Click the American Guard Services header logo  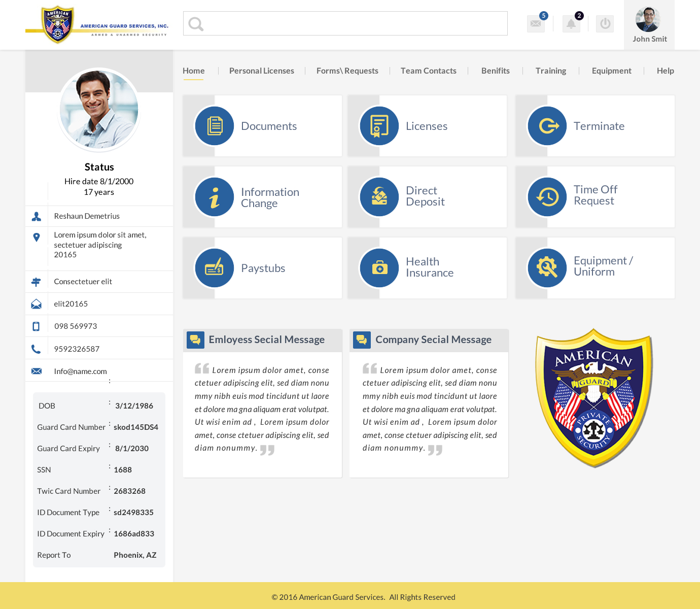[x=97, y=24]
